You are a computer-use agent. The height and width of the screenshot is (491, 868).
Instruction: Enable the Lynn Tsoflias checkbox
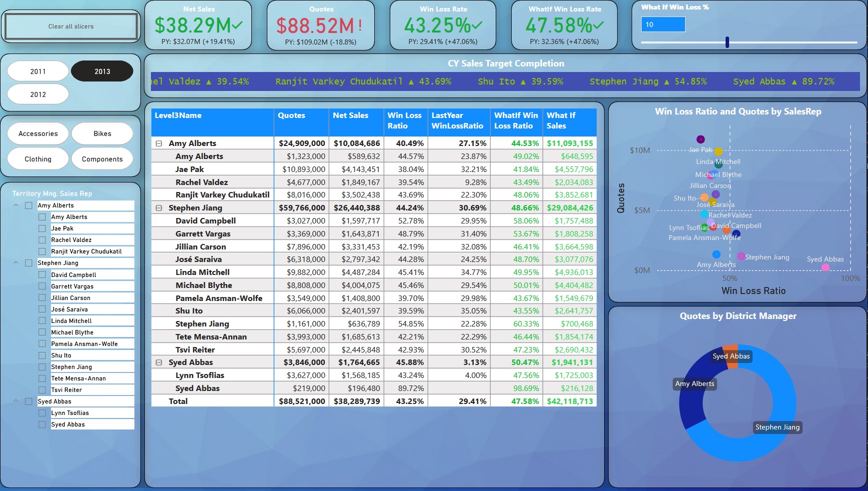click(x=42, y=413)
